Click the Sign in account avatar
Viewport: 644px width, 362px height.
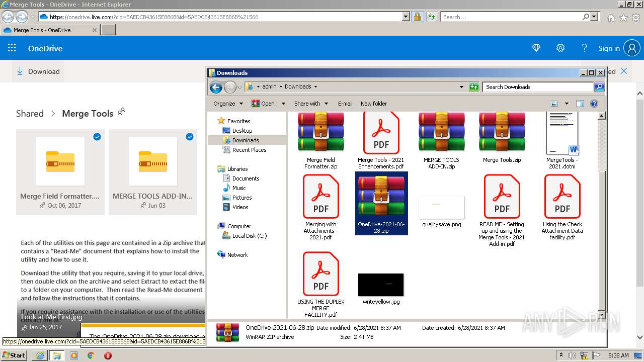point(631,48)
